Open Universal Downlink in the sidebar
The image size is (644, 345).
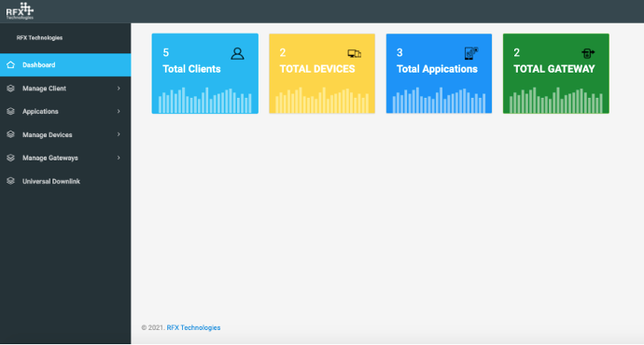(x=65, y=181)
